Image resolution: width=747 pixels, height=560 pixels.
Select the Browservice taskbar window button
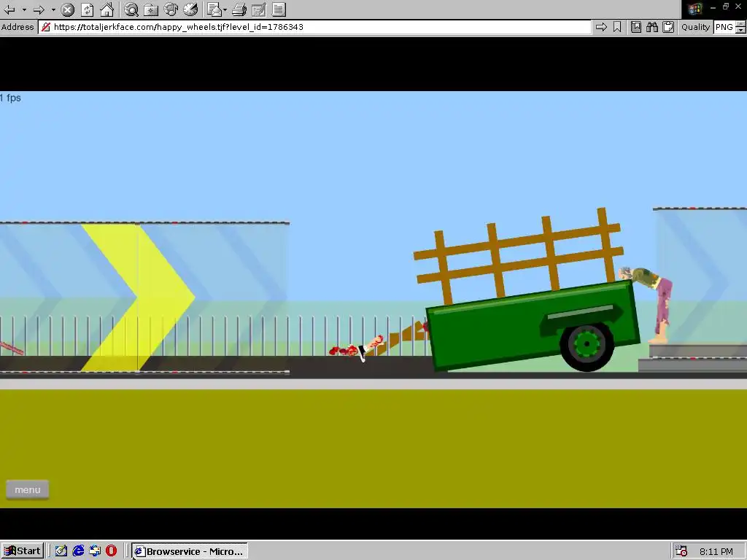(x=190, y=551)
